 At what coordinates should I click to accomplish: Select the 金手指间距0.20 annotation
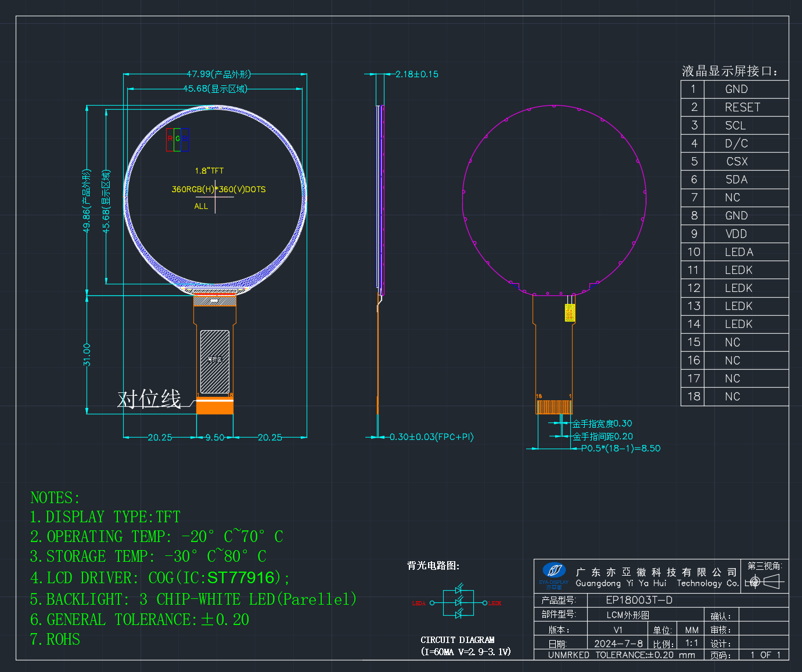(603, 436)
